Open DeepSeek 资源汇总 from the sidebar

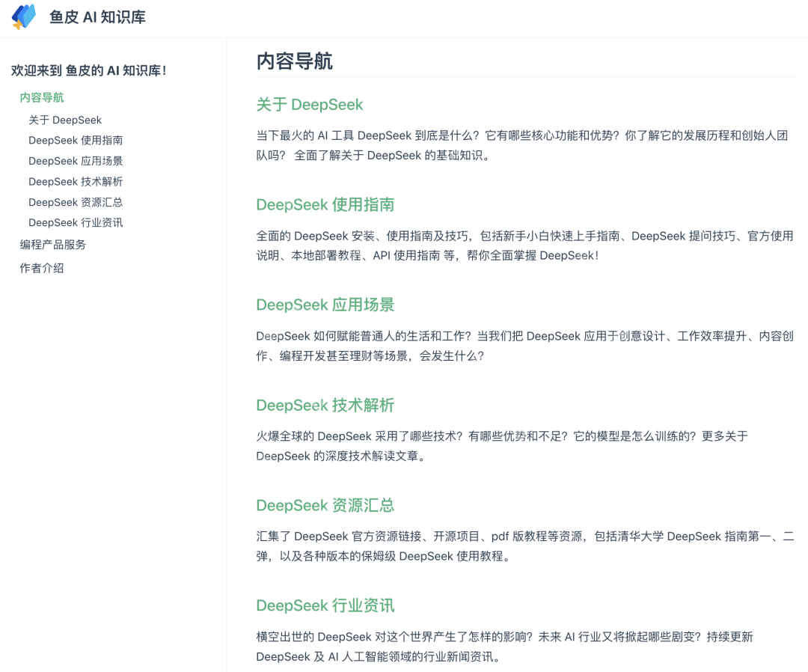click(76, 202)
